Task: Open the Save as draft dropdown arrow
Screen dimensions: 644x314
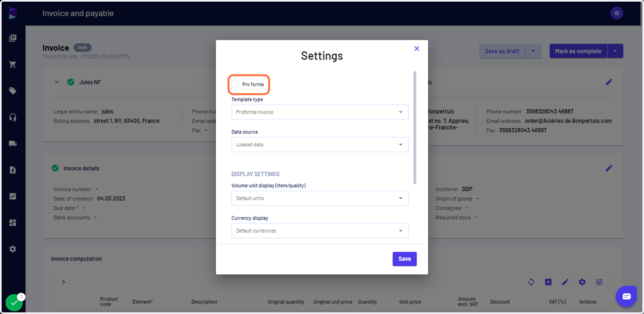Action: pyautogui.click(x=533, y=51)
